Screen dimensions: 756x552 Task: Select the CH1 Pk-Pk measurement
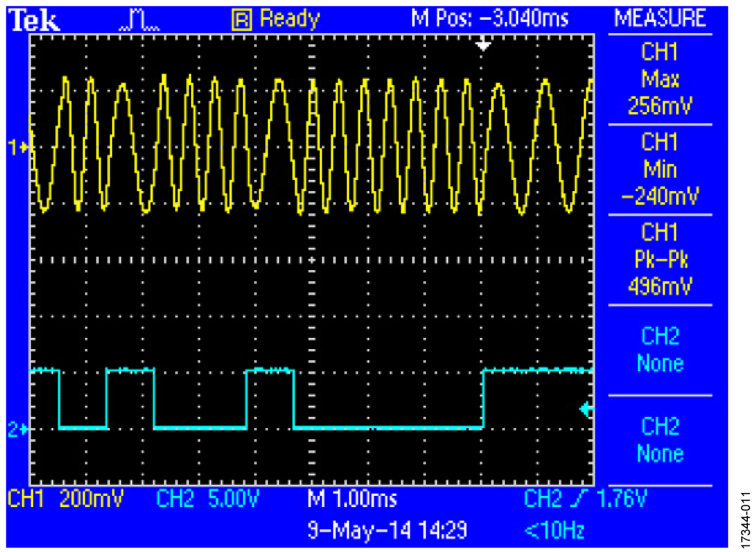point(660,260)
